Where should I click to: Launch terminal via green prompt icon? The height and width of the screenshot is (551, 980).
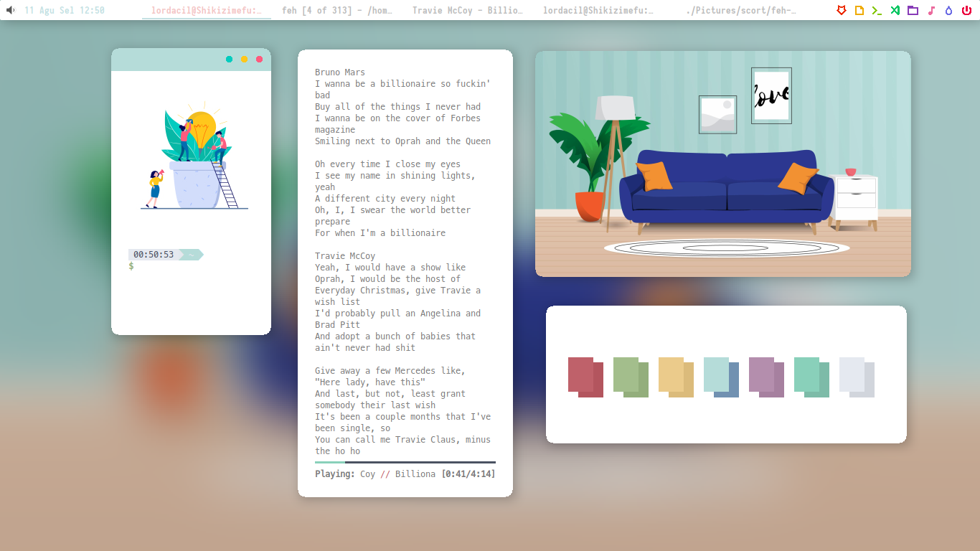tap(877, 10)
